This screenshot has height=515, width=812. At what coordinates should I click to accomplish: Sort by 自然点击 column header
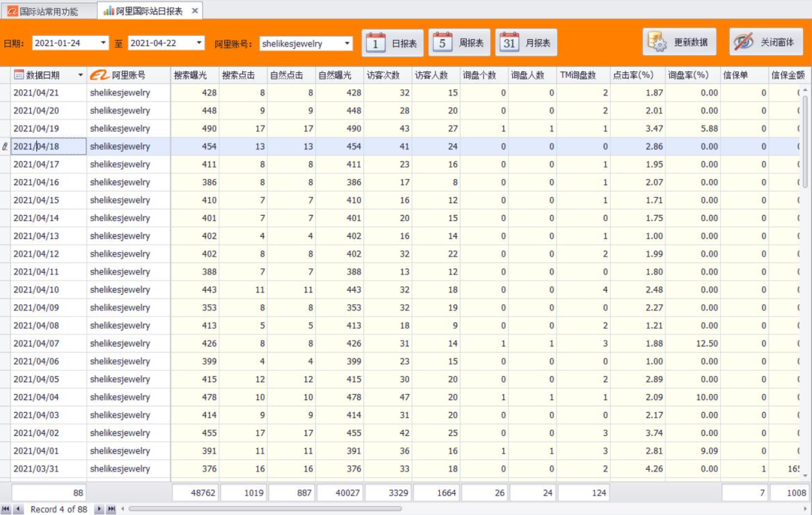(291, 75)
